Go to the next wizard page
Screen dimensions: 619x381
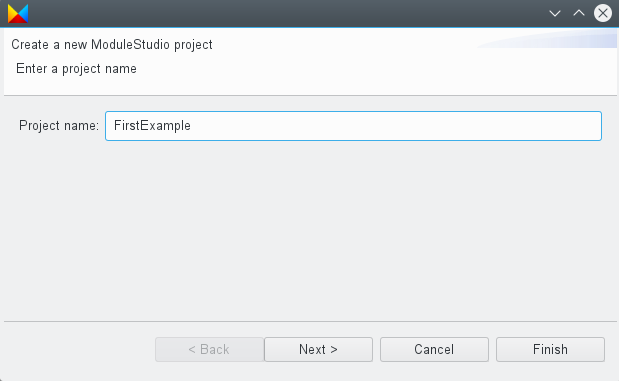coord(318,349)
